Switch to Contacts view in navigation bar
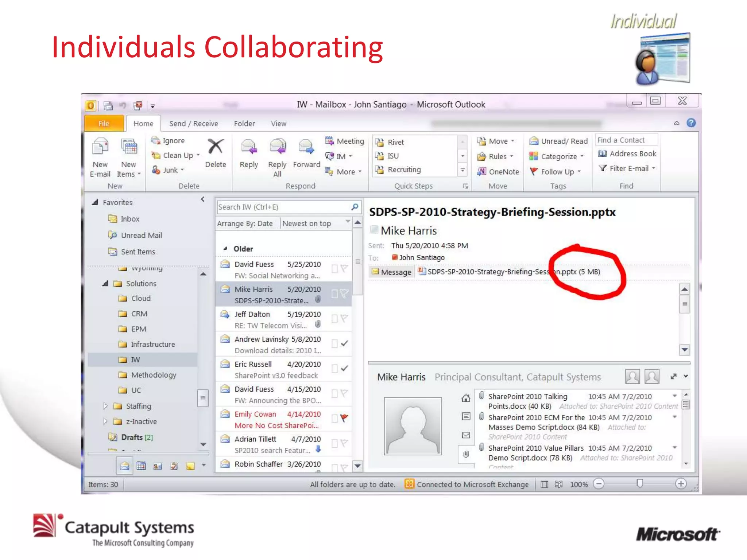The width and height of the screenshot is (747, 560). coord(158,466)
